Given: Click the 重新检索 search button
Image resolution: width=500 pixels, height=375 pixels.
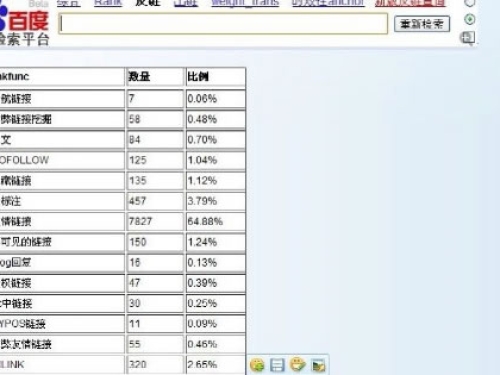Looking at the screenshot, I should pos(422,24).
